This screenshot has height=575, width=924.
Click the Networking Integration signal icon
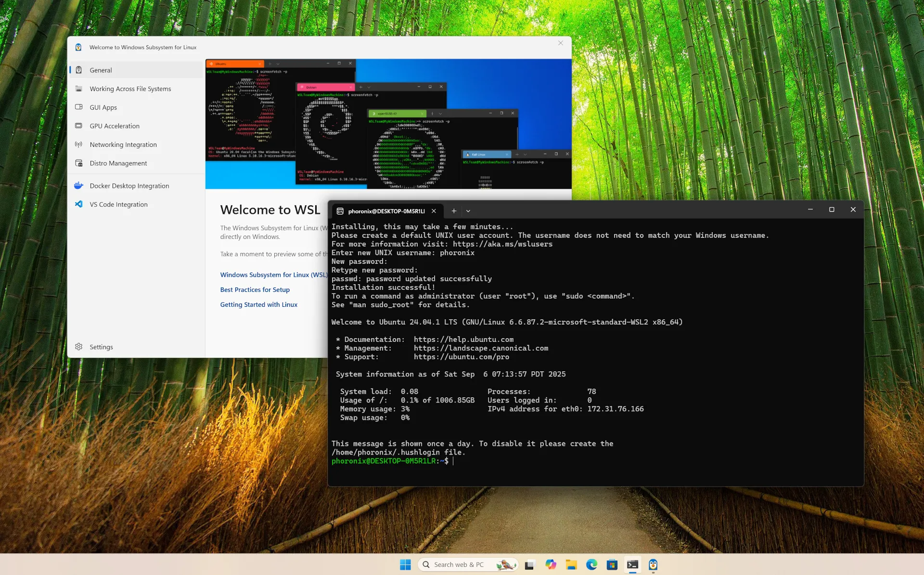[x=79, y=144]
